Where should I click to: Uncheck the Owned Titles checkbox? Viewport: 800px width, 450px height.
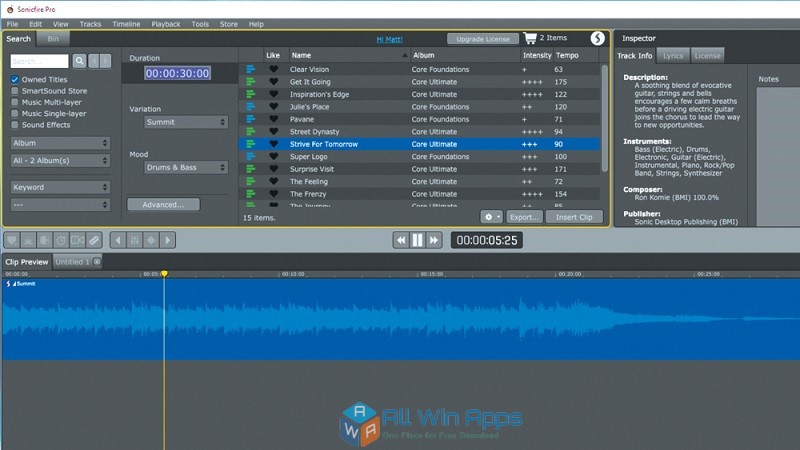click(x=15, y=80)
